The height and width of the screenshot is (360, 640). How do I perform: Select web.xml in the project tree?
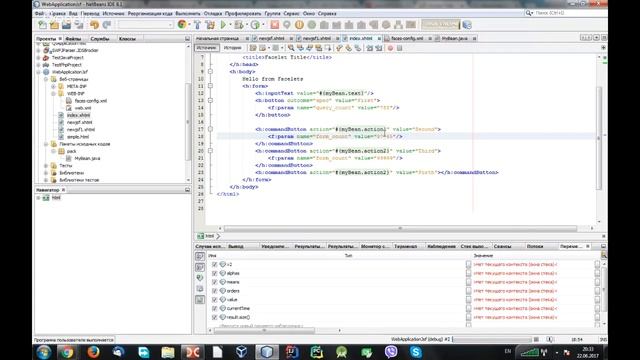[83, 108]
